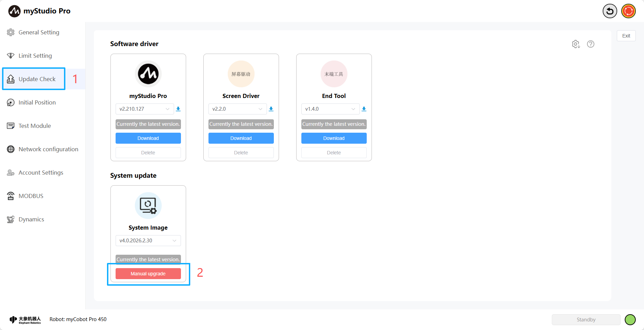644x330 pixels.
Task: Select the Test Module sidebar icon
Action: click(11, 125)
